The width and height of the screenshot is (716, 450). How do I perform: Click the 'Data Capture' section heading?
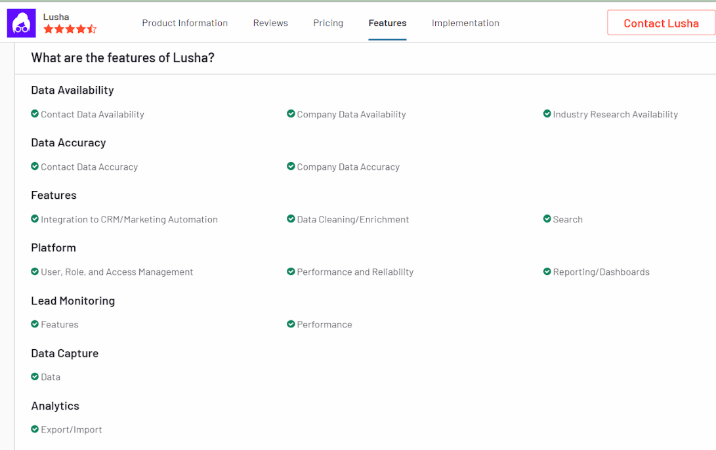[64, 353]
